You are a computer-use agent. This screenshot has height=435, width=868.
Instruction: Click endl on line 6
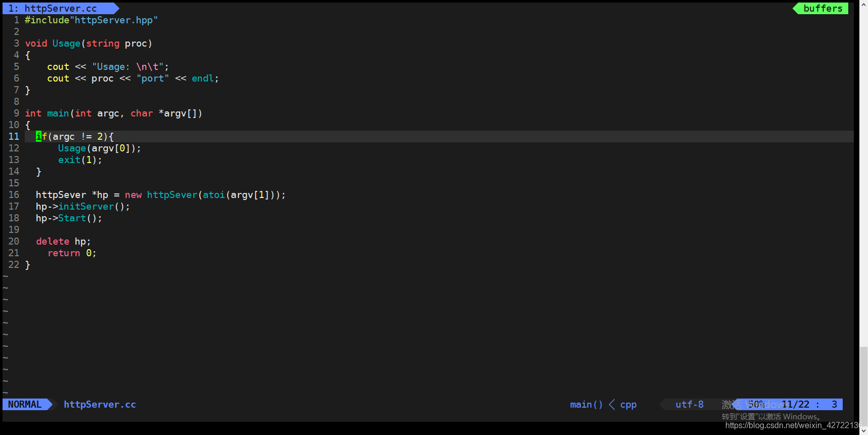[x=203, y=78]
